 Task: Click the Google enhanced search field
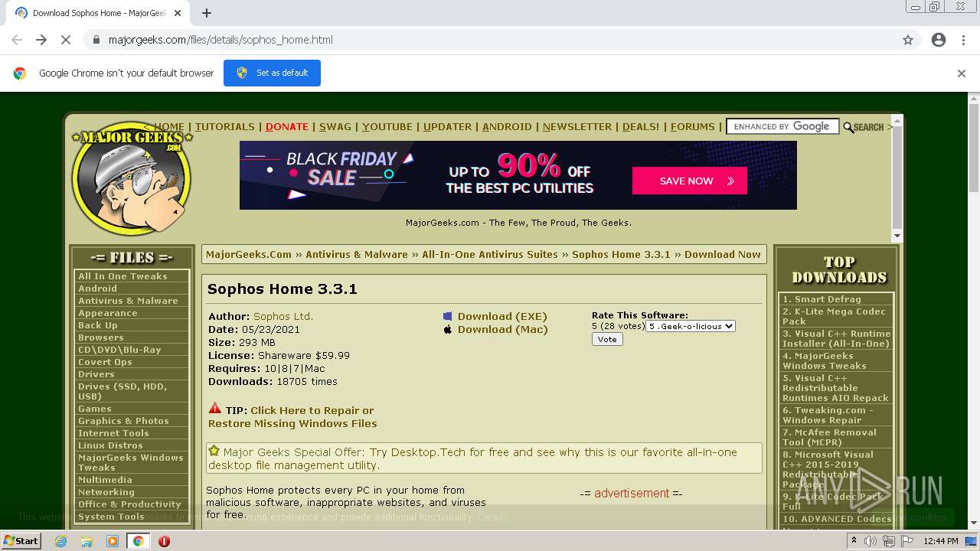(782, 127)
